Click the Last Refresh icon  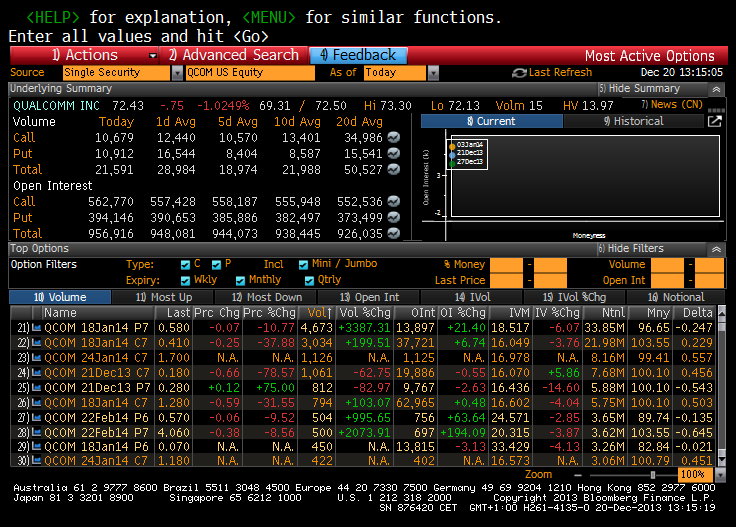click(x=519, y=73)
